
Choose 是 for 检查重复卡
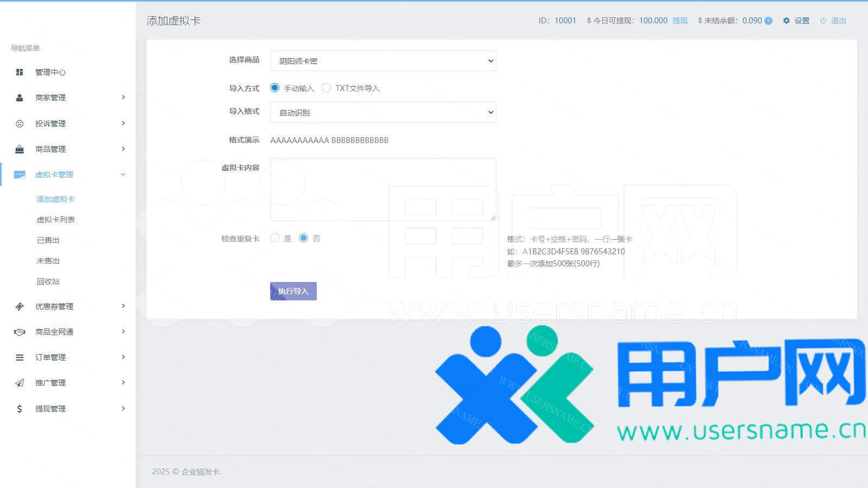point(275,238)
